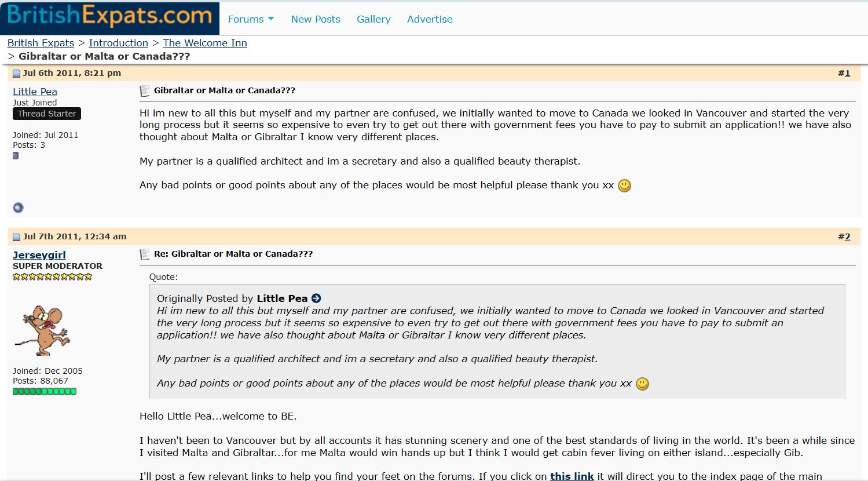Open the Advertise page

430,19
